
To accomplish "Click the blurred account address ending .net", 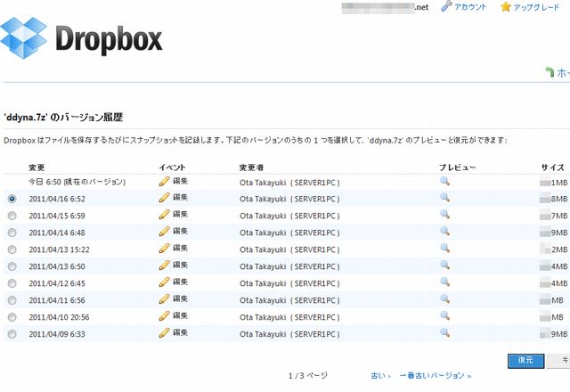I will pyautogui.click(x=385, y=7).
